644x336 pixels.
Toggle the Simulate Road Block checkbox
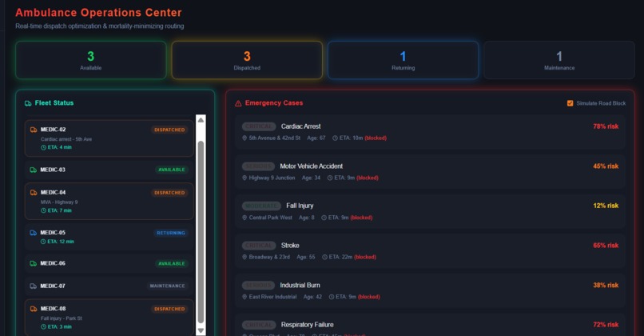point(570,103)
